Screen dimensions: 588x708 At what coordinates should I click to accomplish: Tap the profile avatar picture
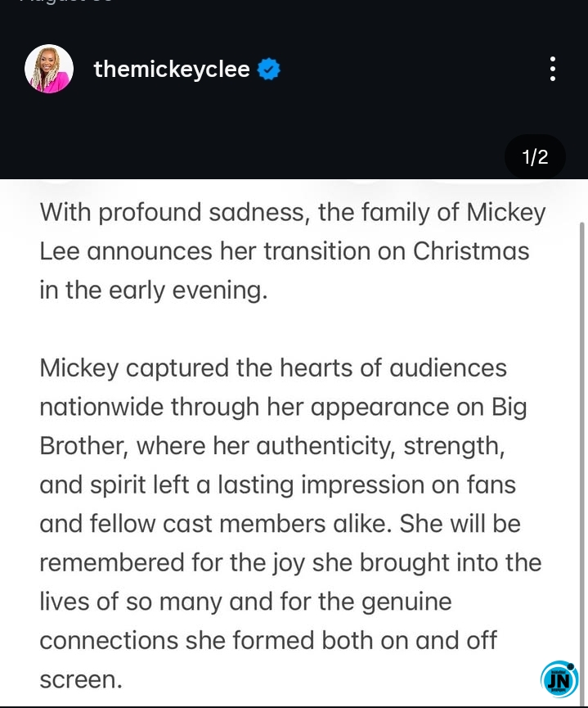(49, 69)
